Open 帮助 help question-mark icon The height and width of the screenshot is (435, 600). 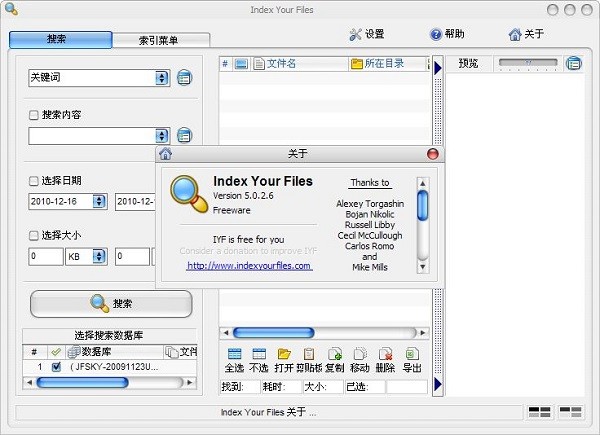[435, 34]
